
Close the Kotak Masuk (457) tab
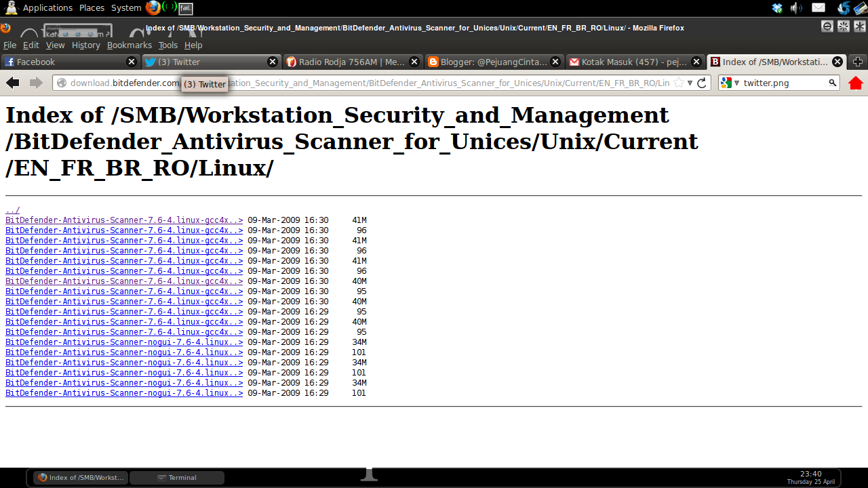696,62
